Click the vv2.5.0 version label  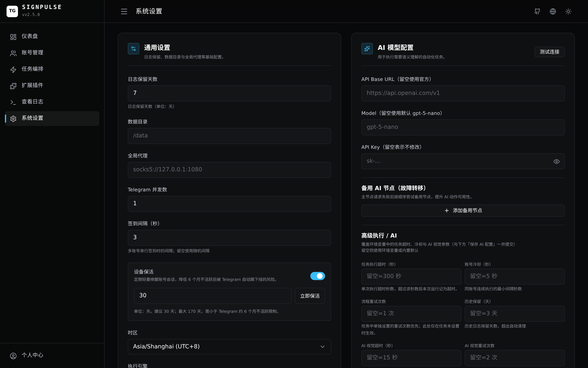(31, 15)
